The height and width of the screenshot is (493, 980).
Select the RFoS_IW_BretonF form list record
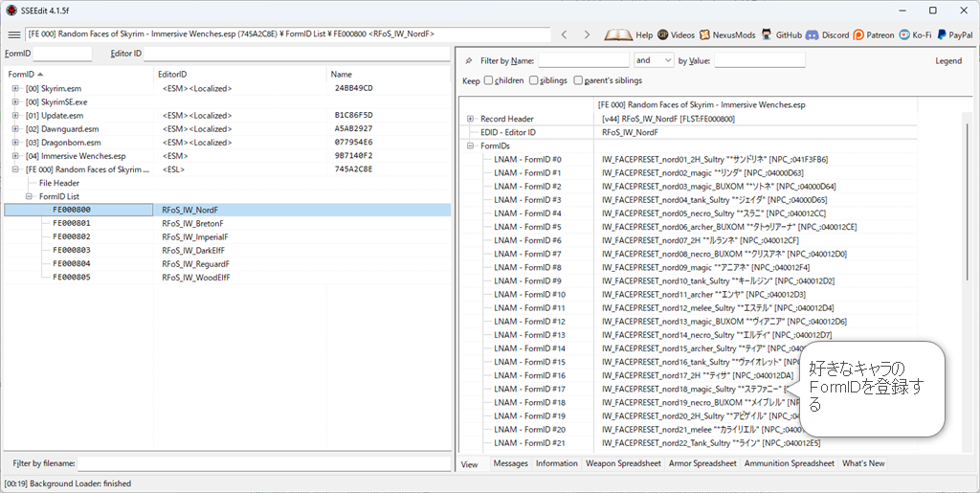[x=192, y=223]
